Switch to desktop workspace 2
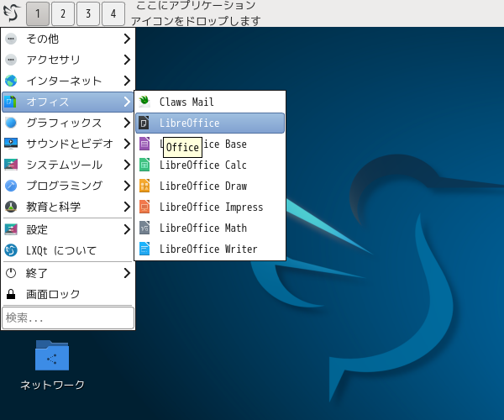The image size is (504, 420). [63, 13]
